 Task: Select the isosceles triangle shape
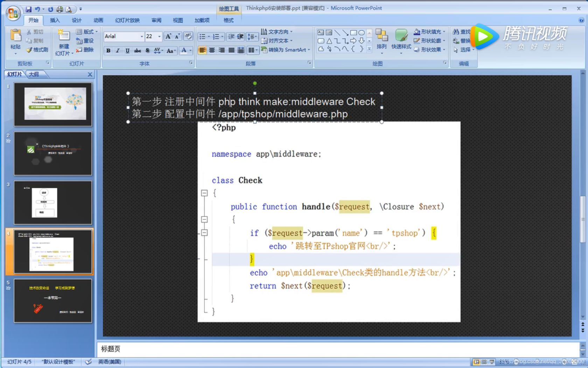pyautogui.click(x=329, y=41)
